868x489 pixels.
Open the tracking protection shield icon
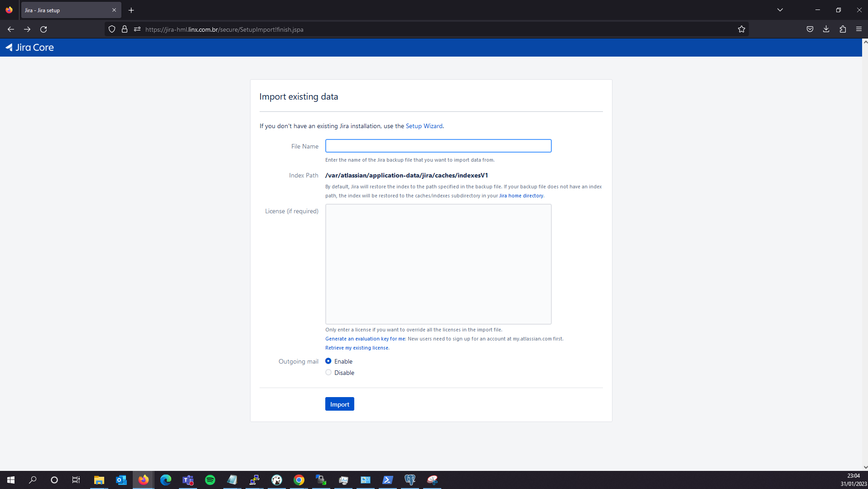pyautogui.click(x=112, y=29)
